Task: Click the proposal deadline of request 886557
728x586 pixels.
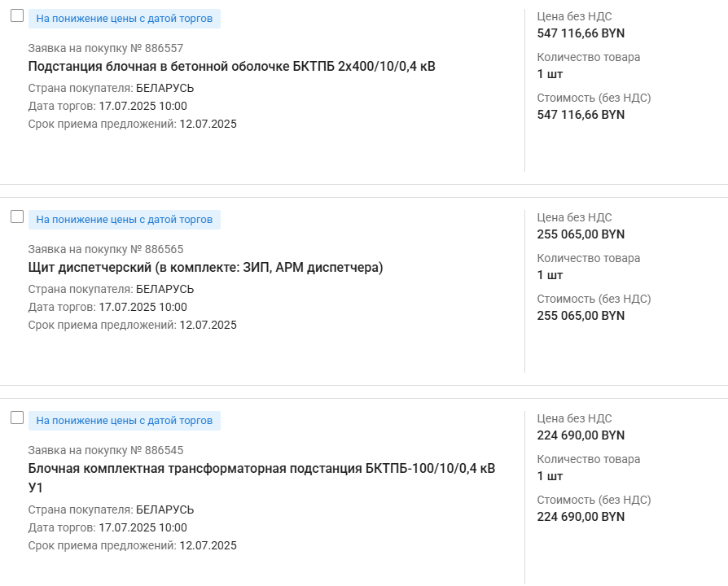Action: coord(208,125)
